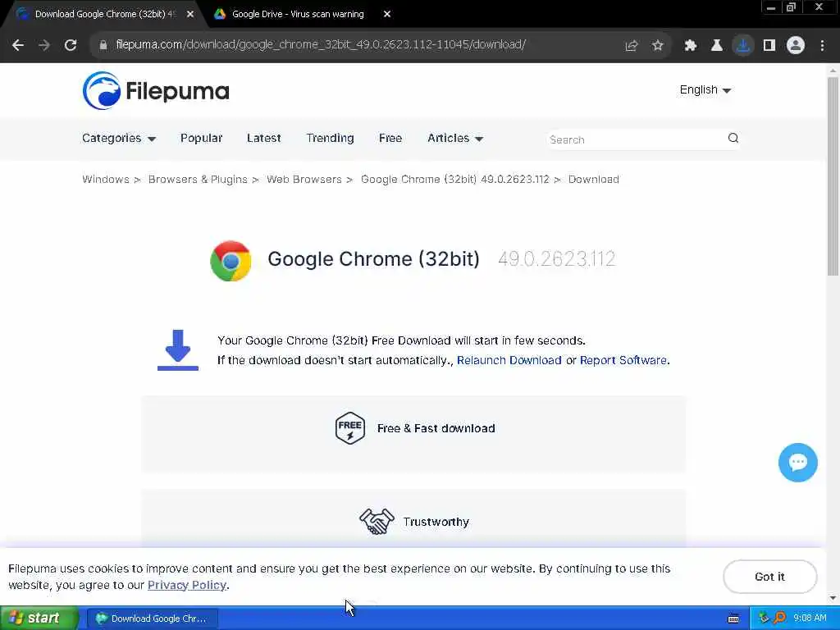840x630 pixels.
Task: Click the Google Chrome app logo
Action: point(231,261)
